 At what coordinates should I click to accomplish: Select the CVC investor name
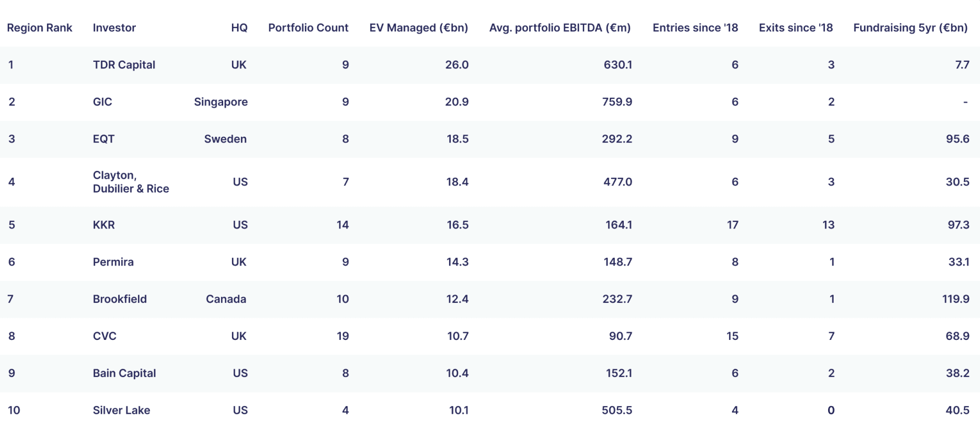coord(104,336)
